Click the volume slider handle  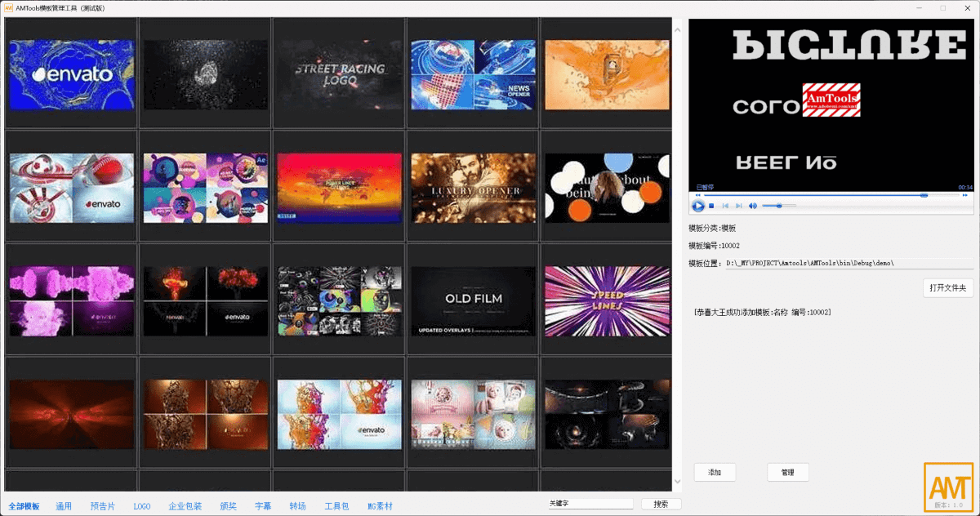(779, 206)
